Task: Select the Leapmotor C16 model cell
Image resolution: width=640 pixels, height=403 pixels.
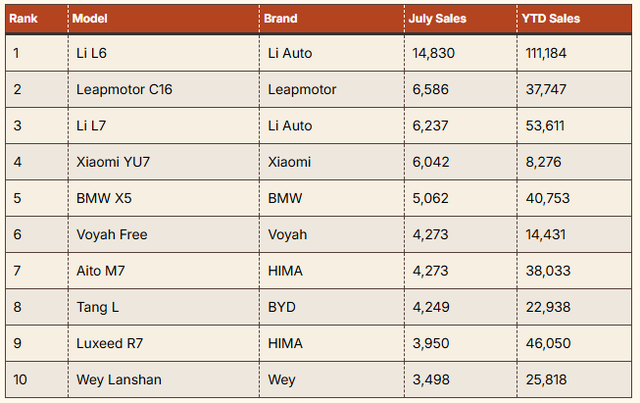Action: click(124, 89)
